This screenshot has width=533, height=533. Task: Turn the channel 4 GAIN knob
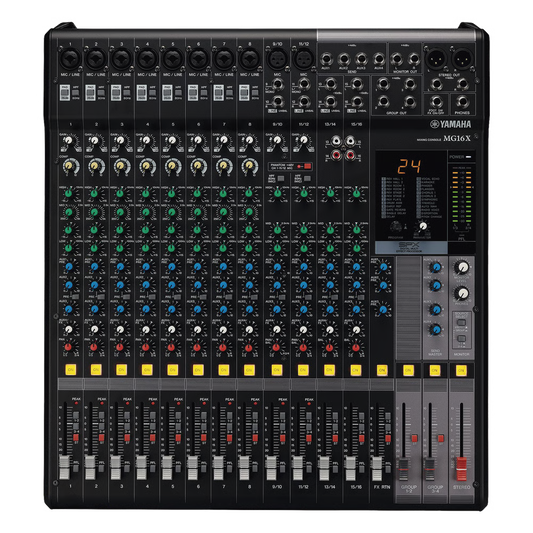tap(146, 140)
